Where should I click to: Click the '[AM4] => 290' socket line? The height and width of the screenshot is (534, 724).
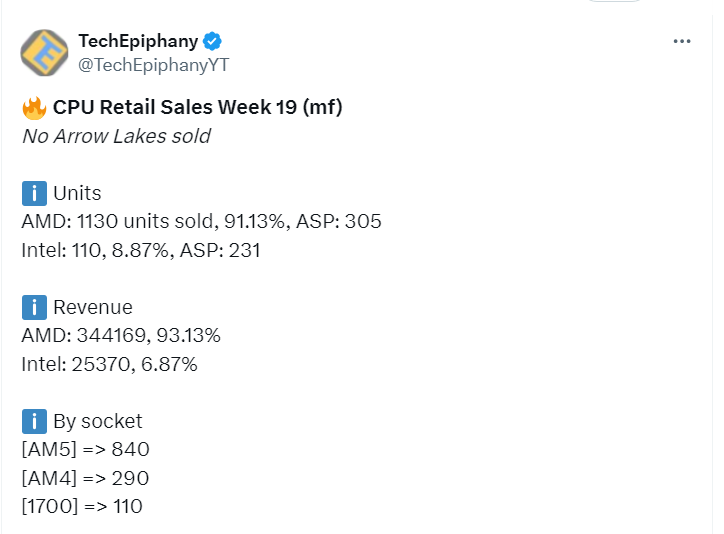click(x=85, y=478)
